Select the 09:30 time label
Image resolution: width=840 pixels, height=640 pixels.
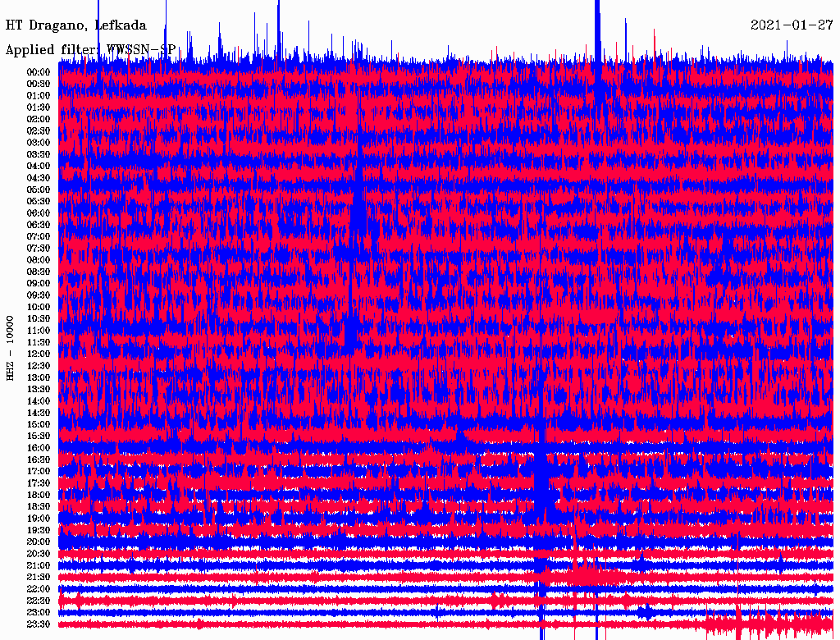[39, 295]
